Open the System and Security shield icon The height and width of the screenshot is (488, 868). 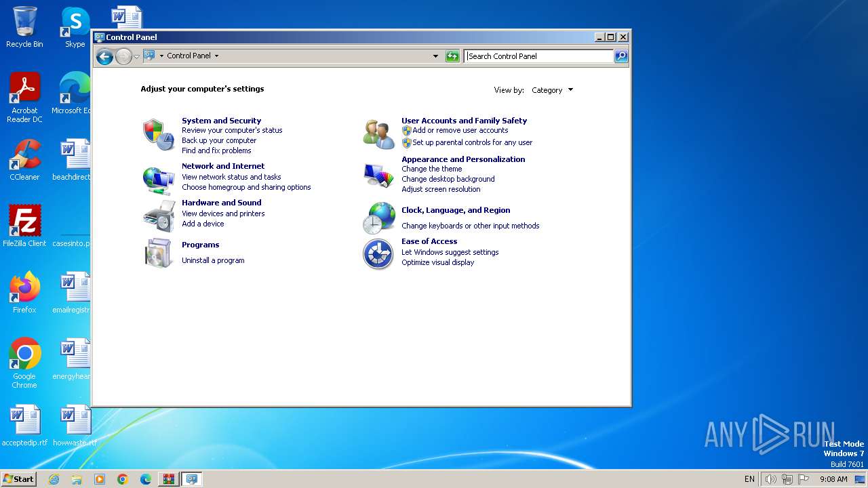tap(159, 134)
